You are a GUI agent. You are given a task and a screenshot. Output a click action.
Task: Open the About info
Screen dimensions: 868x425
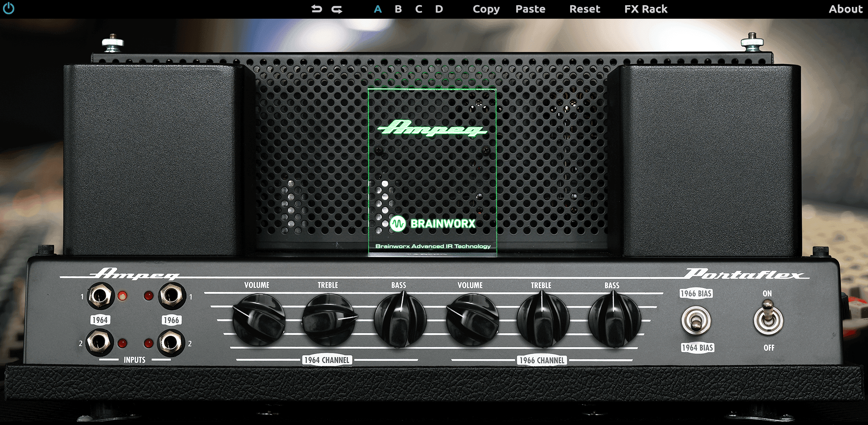point(845,9)
